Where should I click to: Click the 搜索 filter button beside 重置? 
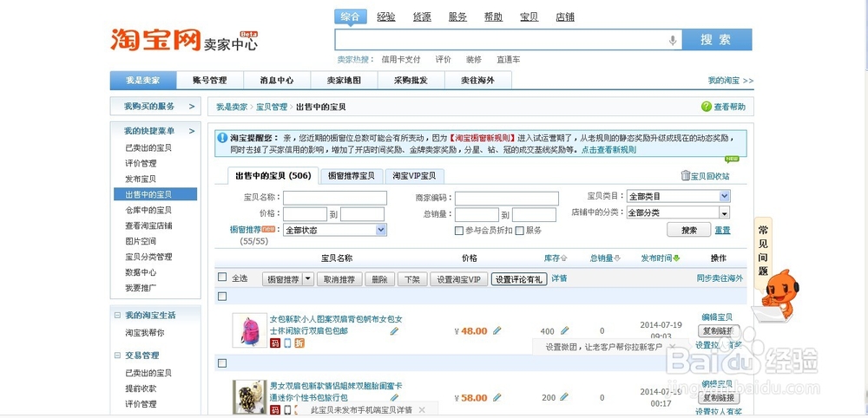coord(688,230)
